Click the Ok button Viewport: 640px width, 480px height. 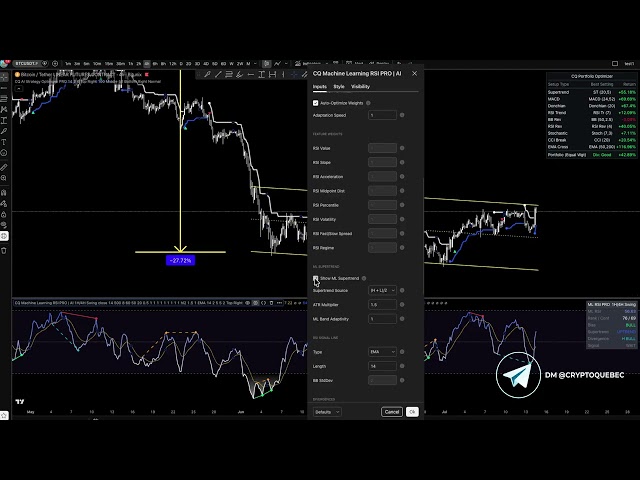pos(412,412)
